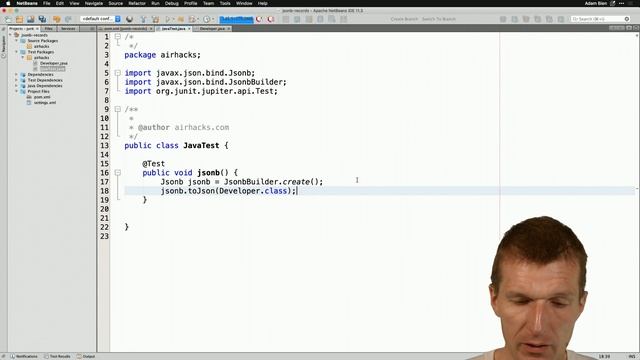Expand the Test Dependencies node
The image size is (640, 360).
(17, 80)
